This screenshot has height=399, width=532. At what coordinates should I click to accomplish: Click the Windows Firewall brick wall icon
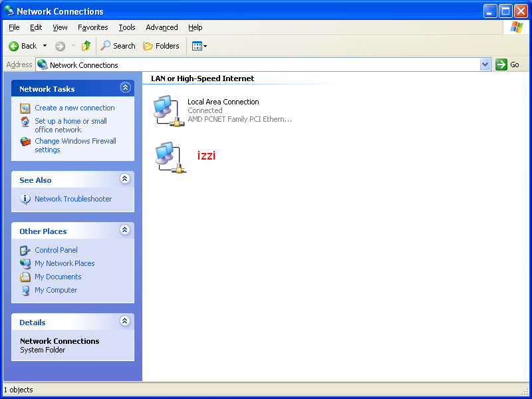[25, 142]
